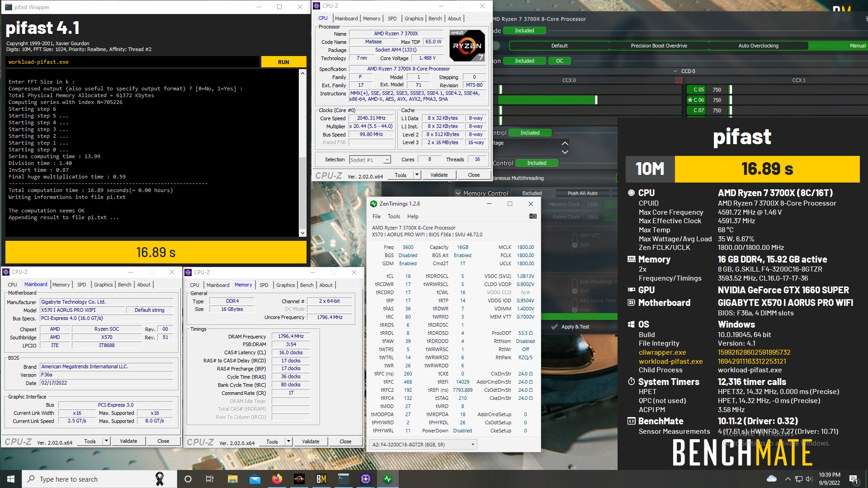
Task: Click the Push All Auto button
Action: point(582,193)
